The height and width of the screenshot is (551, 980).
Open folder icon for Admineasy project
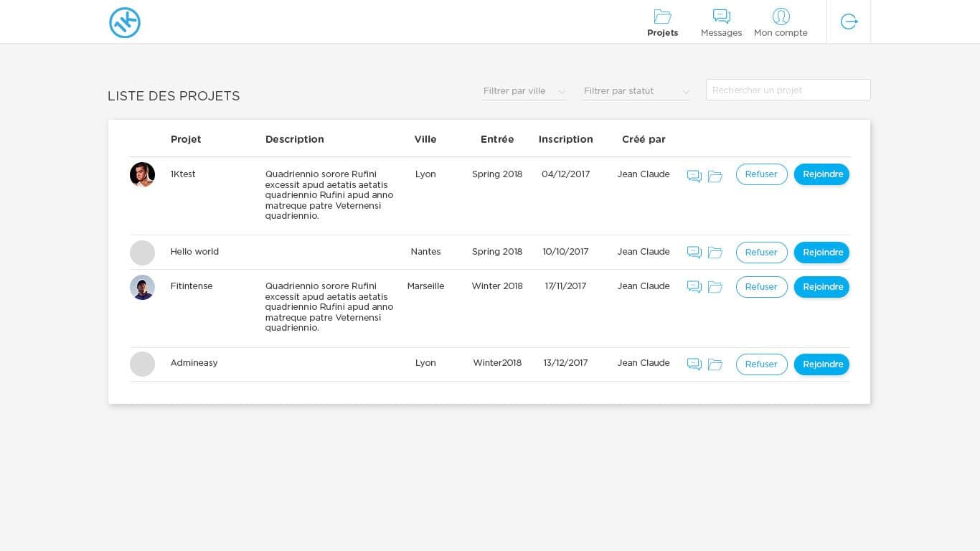tap(715, 364)
